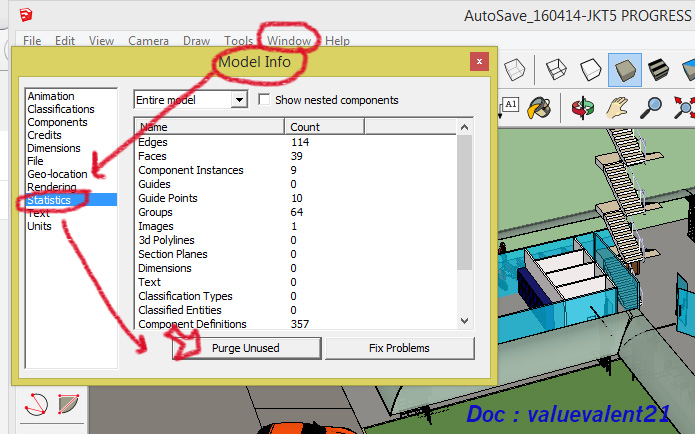Enable Show nested components checkbox
The image size is (695, 434).
click(264, 99)
